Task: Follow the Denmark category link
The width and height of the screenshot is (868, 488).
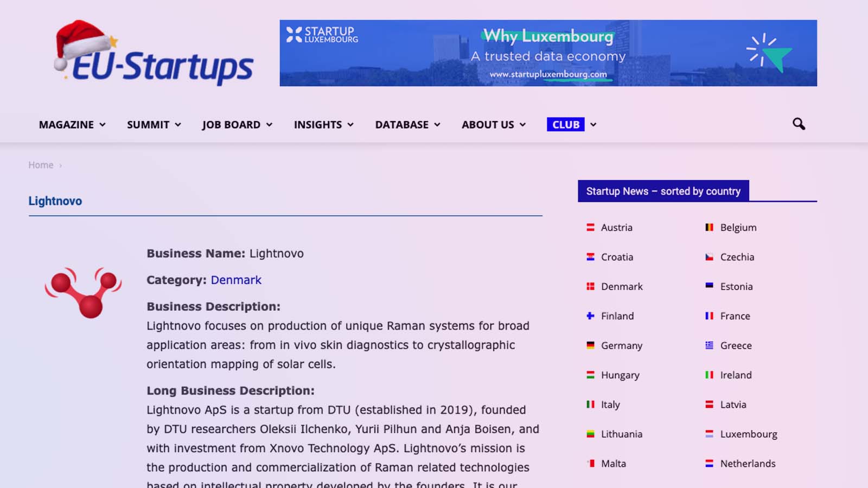Action: point(236,280)
